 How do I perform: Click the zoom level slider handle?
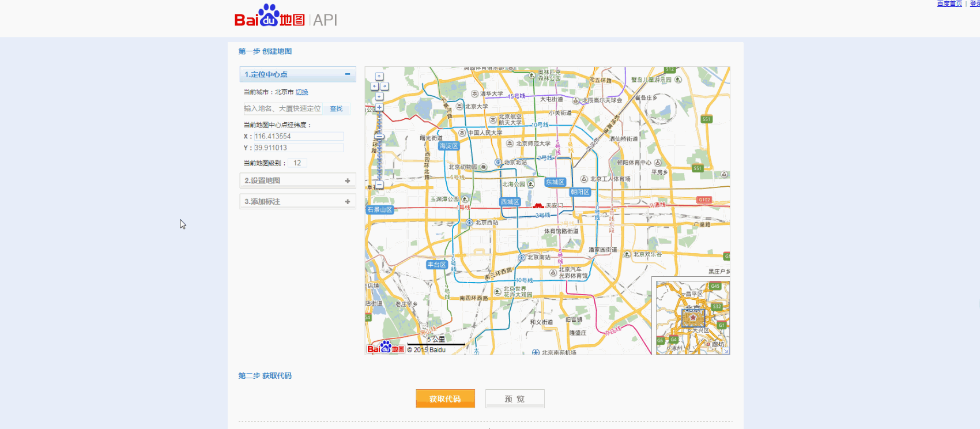point(379,137)
